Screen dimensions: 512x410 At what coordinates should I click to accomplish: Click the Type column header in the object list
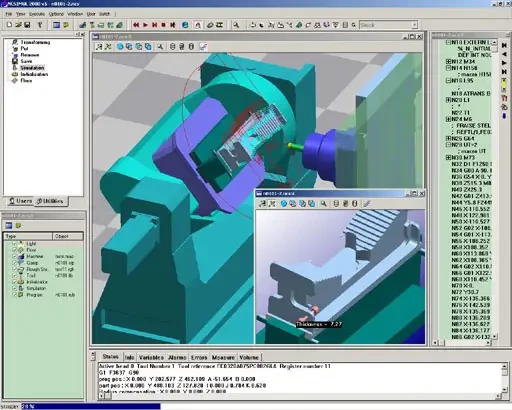click(28, 236)
